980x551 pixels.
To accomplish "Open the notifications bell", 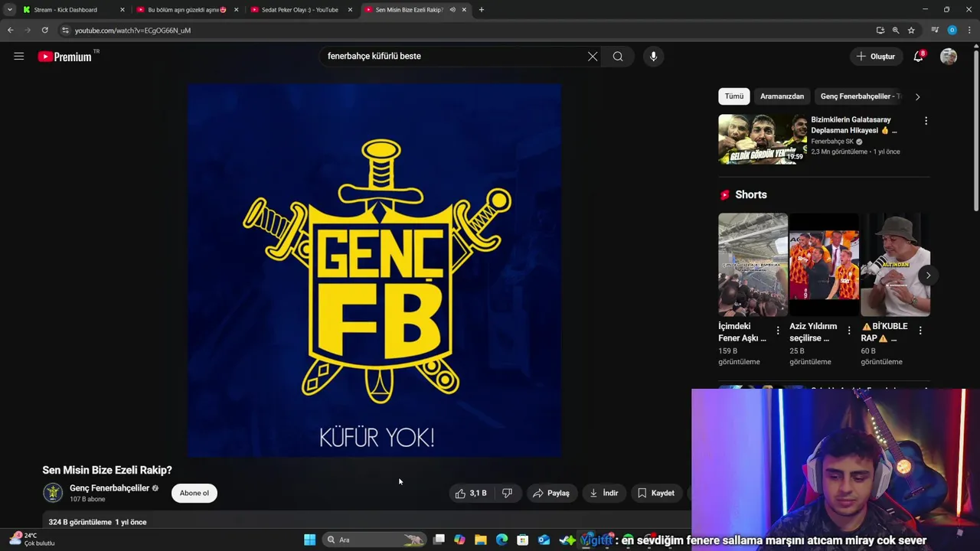I will pos(918,56).
